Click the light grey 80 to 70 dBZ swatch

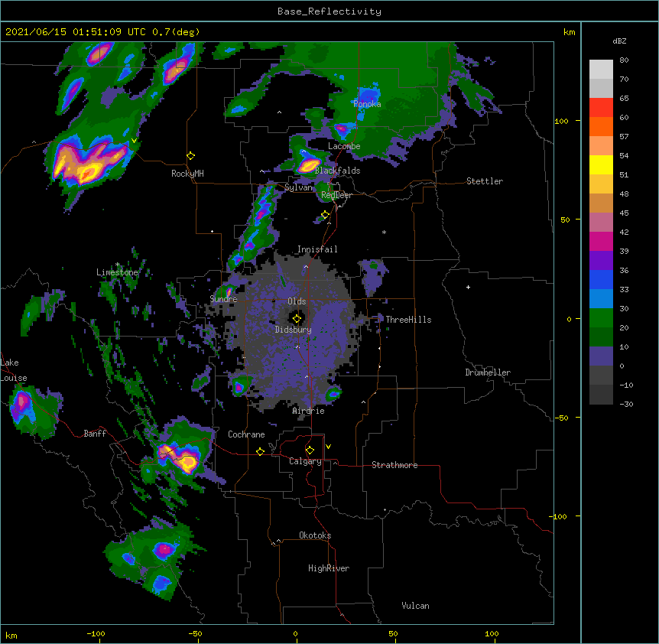click(x=601, y=69)
